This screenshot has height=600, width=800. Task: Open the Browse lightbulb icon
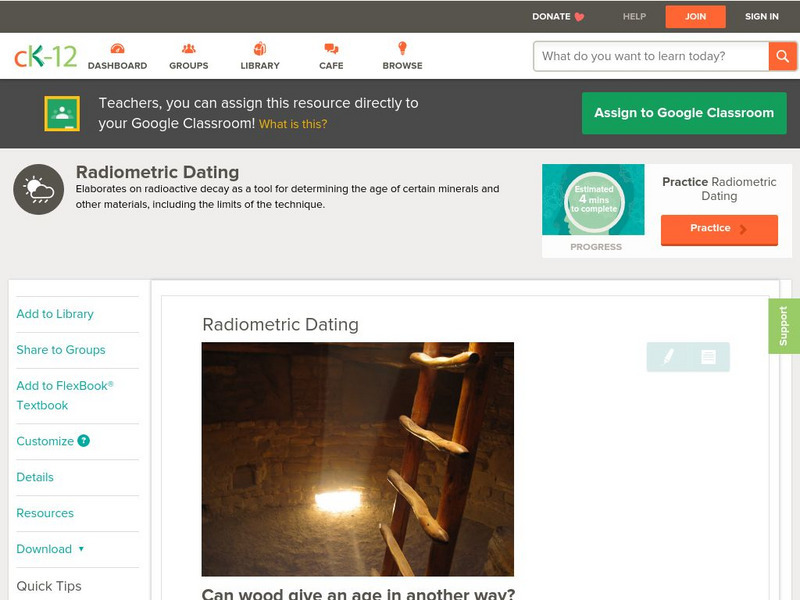click(x=402, y=48)
